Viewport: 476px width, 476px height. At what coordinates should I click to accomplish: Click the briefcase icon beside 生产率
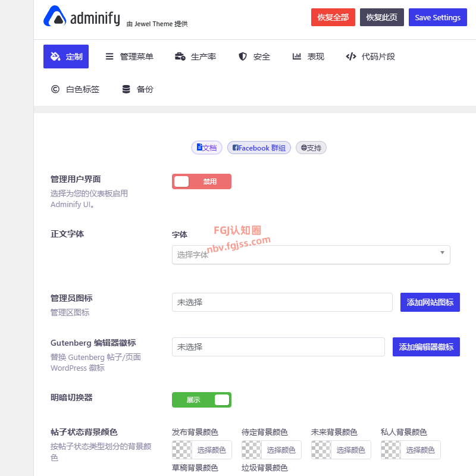pos(180,57)
